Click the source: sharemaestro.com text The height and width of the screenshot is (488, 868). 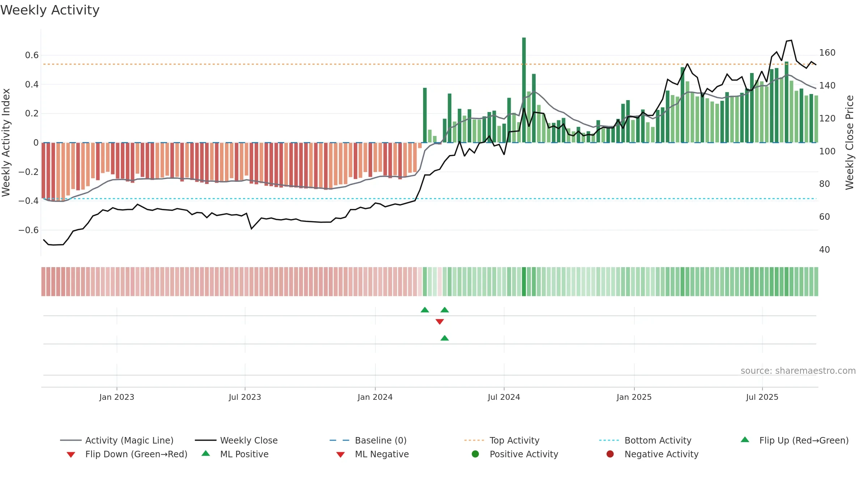[x=798, y=371]
